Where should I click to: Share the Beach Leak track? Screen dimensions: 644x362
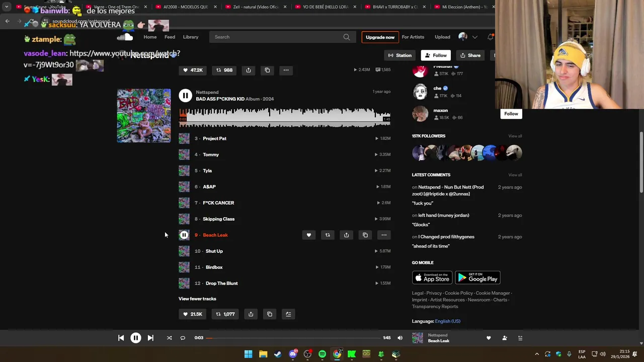pyautogui.click(x=346, y=235)
